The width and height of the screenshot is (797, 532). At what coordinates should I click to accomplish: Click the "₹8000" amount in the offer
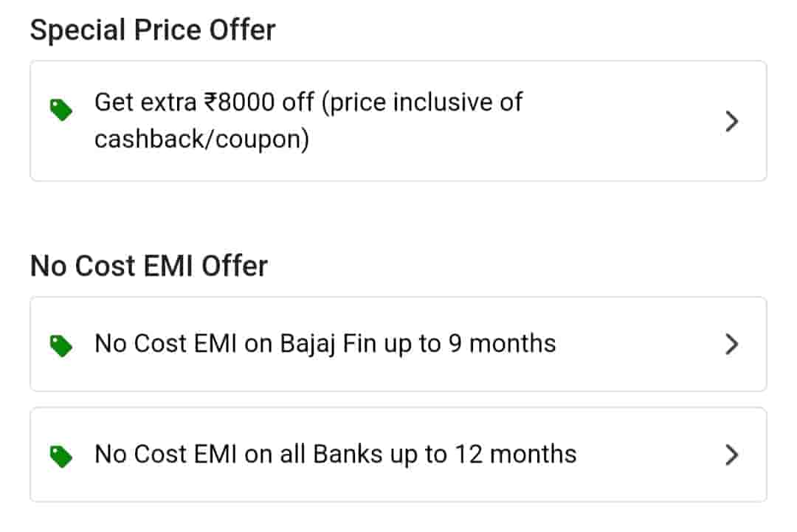[242, 103]
